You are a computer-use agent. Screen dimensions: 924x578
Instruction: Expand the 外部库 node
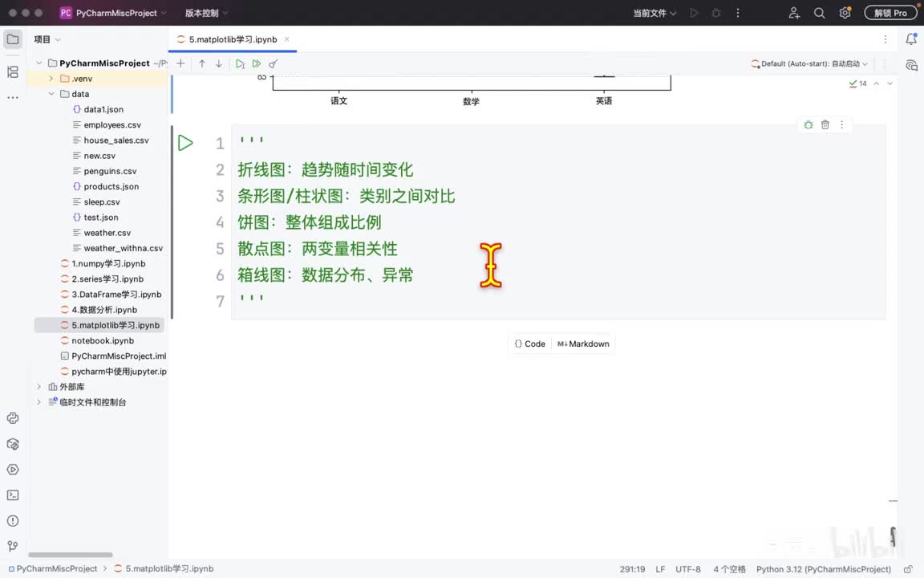click(x=38, y=387)
